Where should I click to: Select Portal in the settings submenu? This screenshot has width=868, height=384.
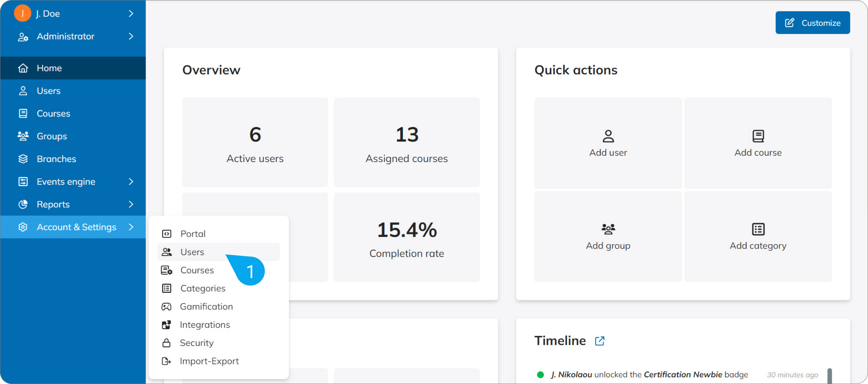pyautogui.click(x=219, y=234)
